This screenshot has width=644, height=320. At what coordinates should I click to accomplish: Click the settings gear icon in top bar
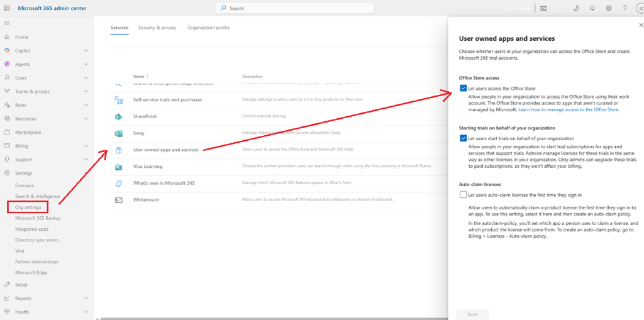coord(608,8)
